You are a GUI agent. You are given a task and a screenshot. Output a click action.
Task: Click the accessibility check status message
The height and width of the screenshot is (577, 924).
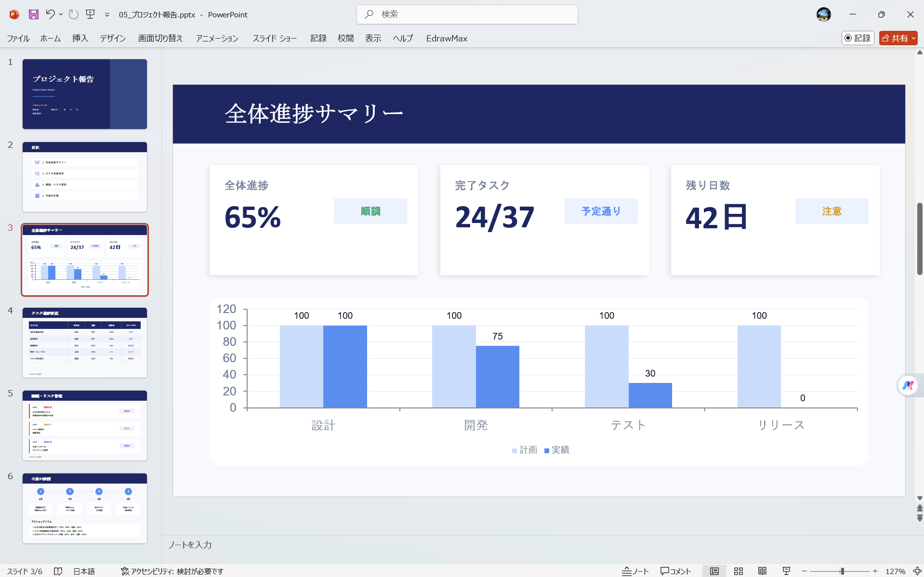pyautogui.click(x=173, y=571)
